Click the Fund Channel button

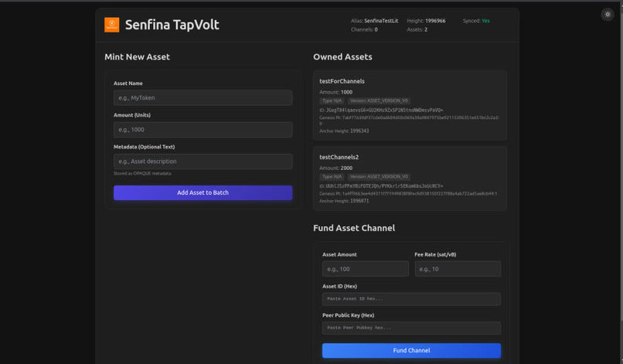click(411, 351)
